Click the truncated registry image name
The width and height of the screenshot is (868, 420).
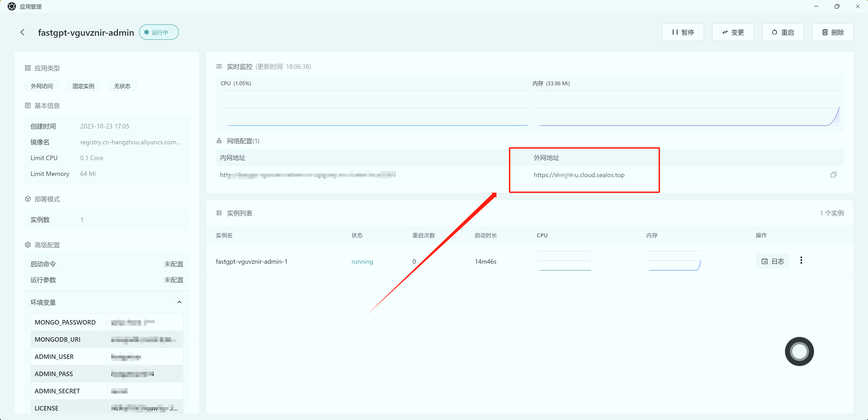(130, 142)
